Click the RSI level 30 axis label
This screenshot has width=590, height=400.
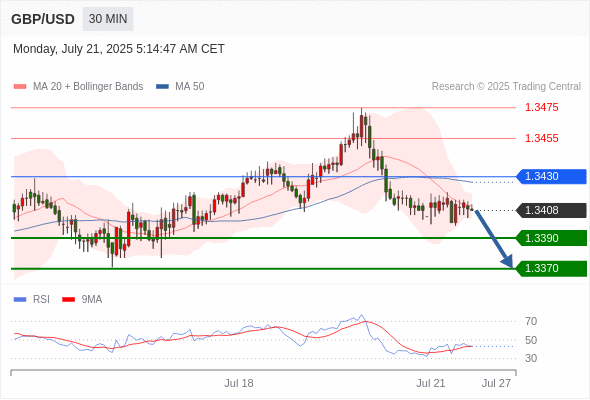531,358
